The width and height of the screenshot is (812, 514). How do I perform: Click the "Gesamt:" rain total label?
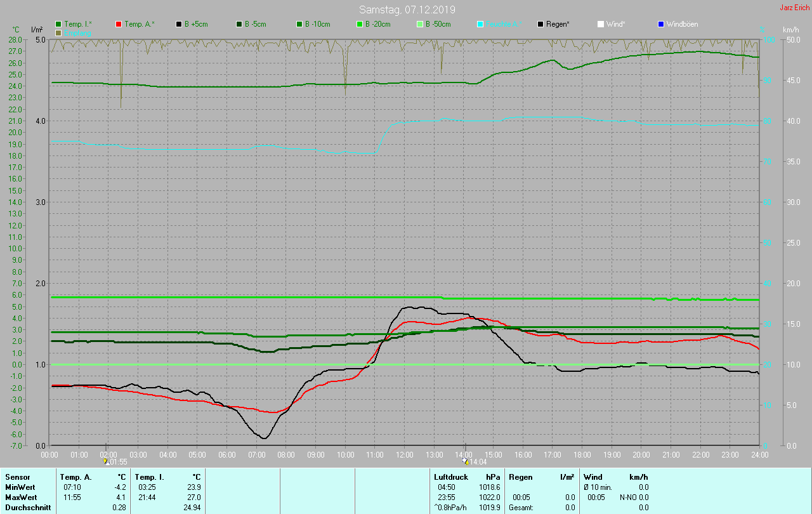click(x=521, y=508)
